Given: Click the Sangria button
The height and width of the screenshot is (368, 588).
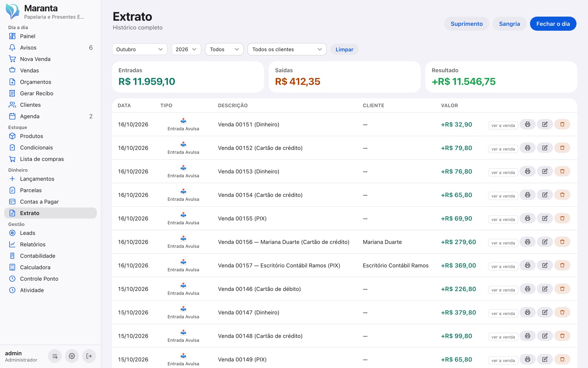Looking at the screenshot, I should (509, 24).
